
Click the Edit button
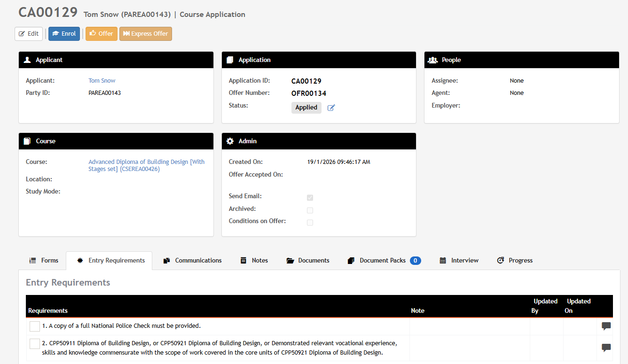[29, 34]
